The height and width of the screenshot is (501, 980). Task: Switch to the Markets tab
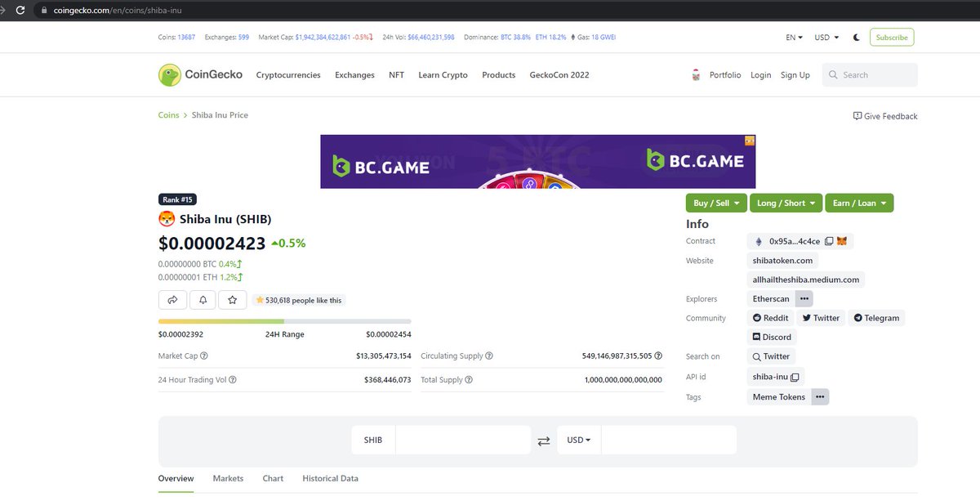[x=228, y=478]
